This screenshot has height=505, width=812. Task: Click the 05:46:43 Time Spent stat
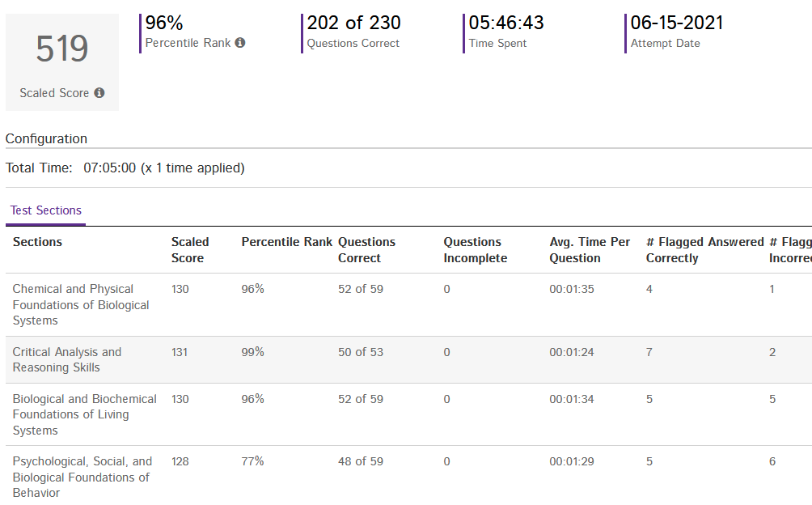click(506, 32)
